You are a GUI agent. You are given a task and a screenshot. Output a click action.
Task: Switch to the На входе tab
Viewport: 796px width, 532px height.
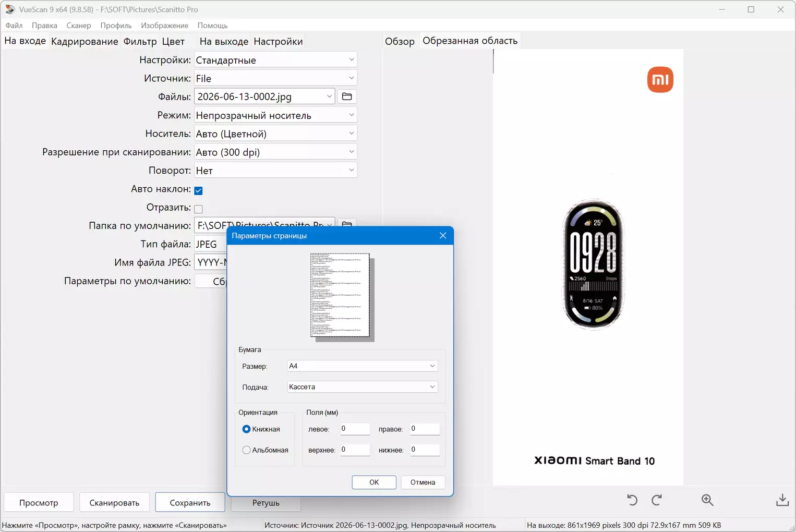pos(25,41)
